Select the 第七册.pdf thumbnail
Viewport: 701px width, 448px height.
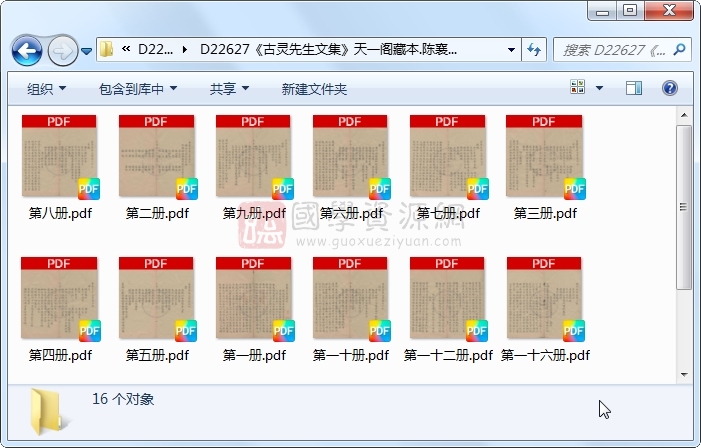448,156
